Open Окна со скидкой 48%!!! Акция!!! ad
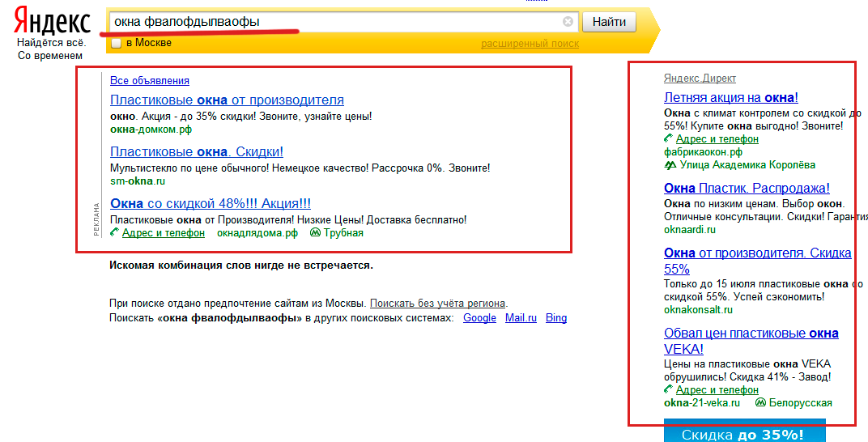This screenshot has width=868, height=442. click(211, 203)
